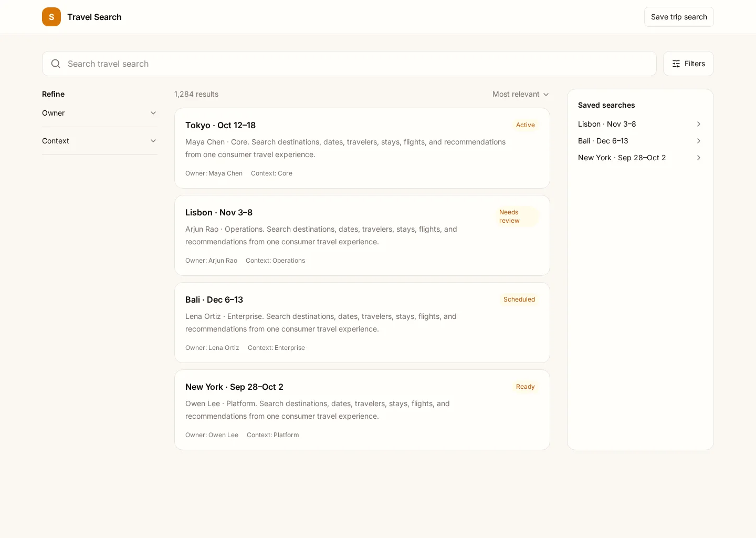Open the Most relevant sort dropdown
This screenshot has width=756, height=538.
[521, 94]
